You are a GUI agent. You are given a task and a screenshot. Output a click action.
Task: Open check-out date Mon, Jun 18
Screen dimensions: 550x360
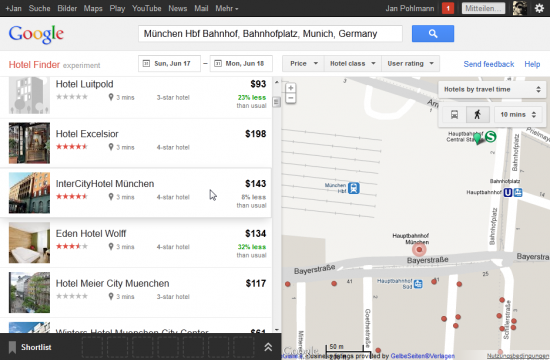[x=241, y=64]
